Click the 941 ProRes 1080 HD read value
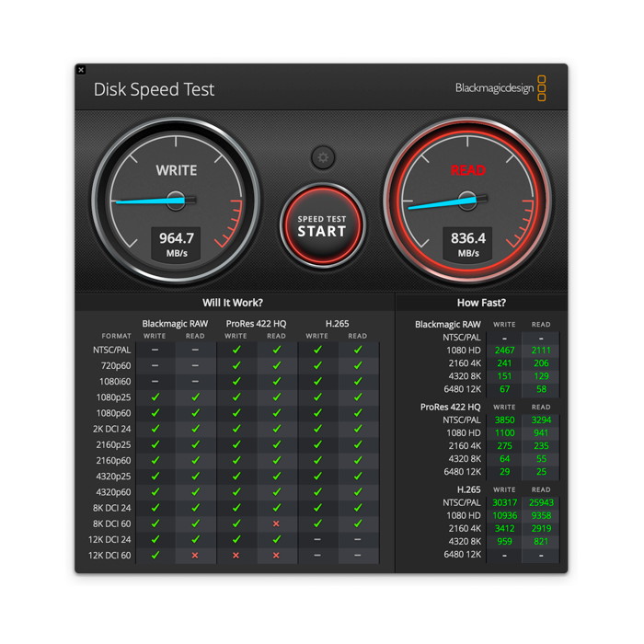 [541, 433]
